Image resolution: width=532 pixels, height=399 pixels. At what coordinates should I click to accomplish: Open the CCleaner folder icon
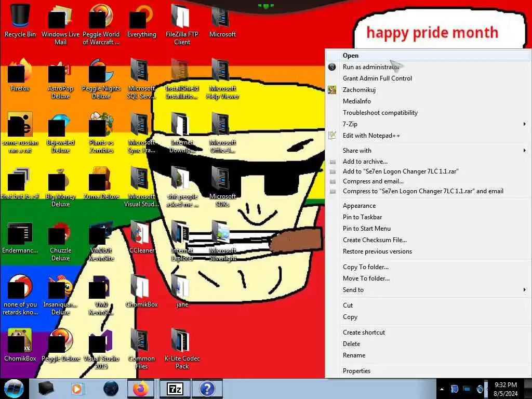[x=141, y=237]
